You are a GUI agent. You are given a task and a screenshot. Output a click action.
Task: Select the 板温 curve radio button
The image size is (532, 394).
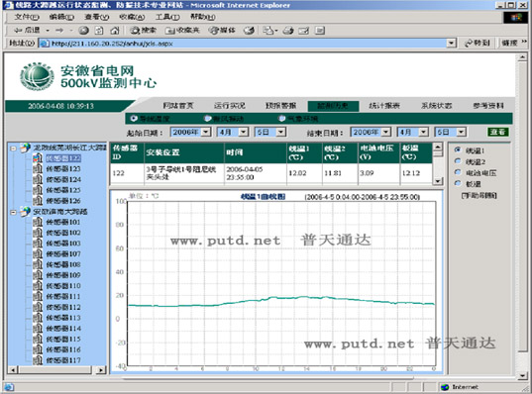point(458,183)
